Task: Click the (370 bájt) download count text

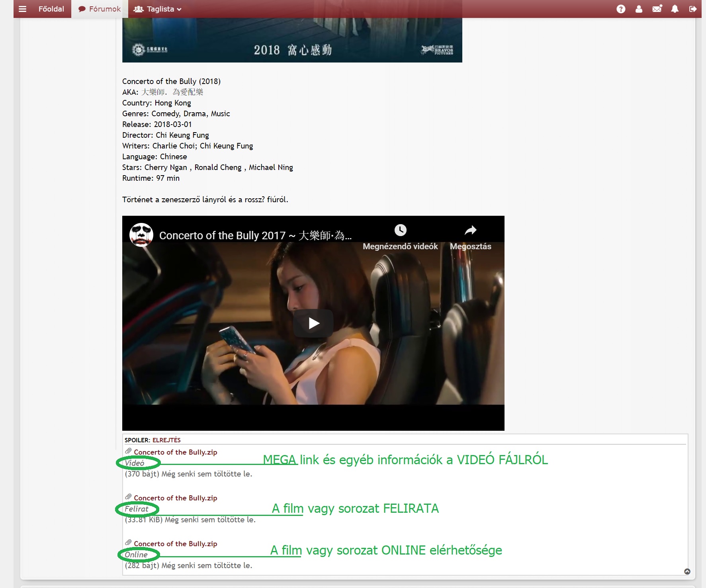Action: click(x=188, y=474)
